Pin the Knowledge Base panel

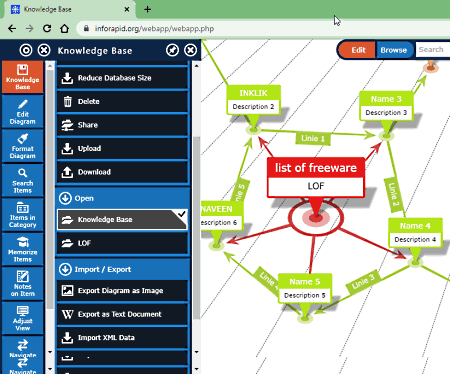(172, 50)
